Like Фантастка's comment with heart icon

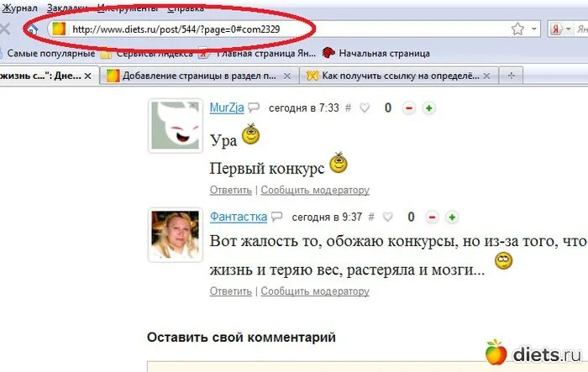387,217
